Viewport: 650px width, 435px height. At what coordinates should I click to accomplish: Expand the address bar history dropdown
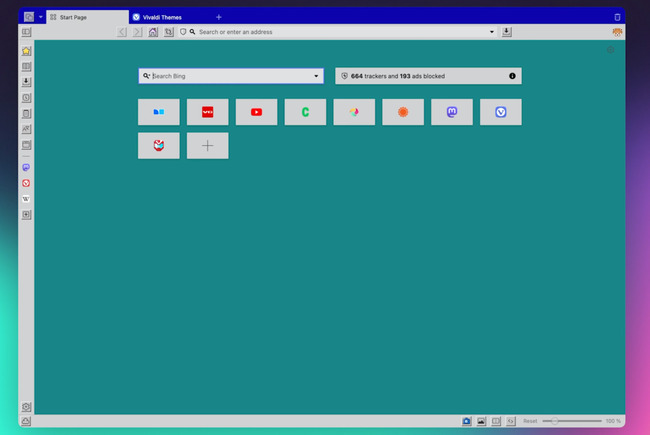492,32
